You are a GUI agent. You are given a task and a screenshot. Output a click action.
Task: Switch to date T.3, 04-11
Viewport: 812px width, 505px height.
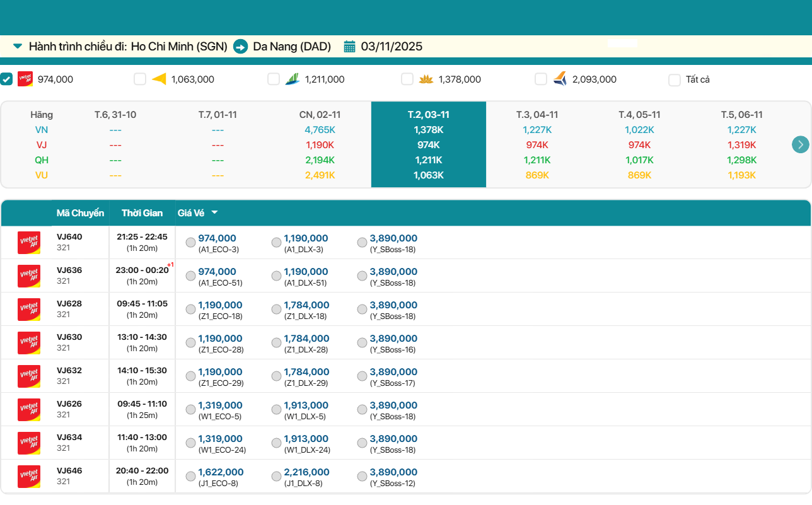pos(536,115)
